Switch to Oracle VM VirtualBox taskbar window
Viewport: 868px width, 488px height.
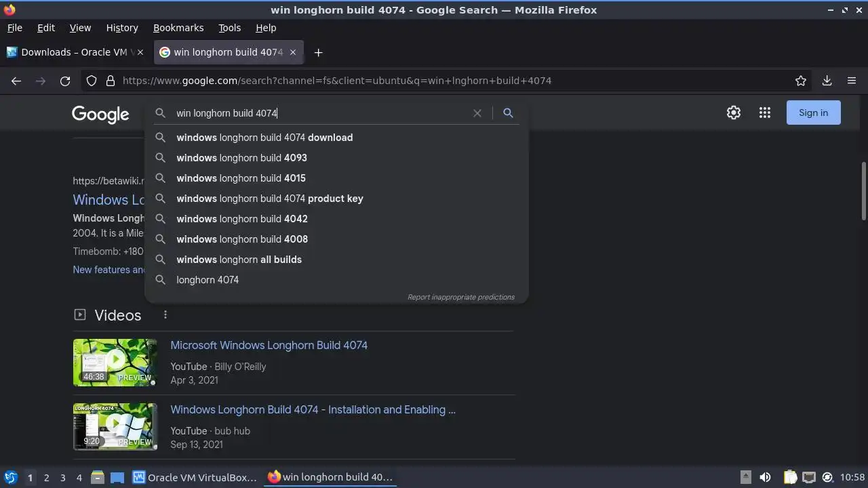pos(195,477)
